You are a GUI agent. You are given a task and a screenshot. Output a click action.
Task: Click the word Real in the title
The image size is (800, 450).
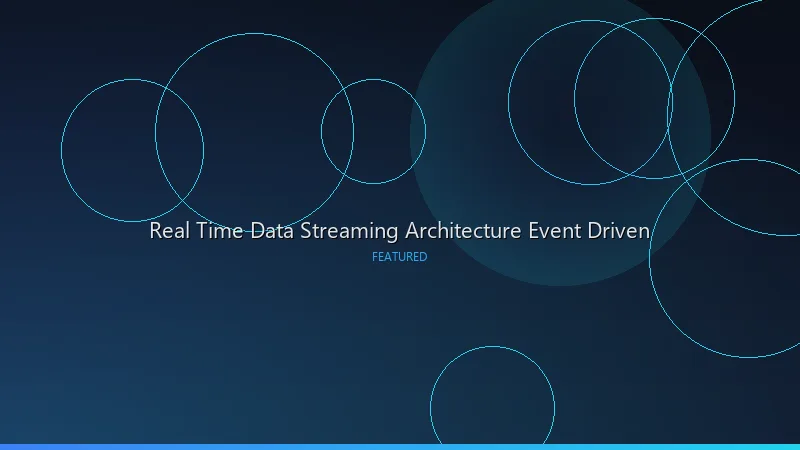170,231
